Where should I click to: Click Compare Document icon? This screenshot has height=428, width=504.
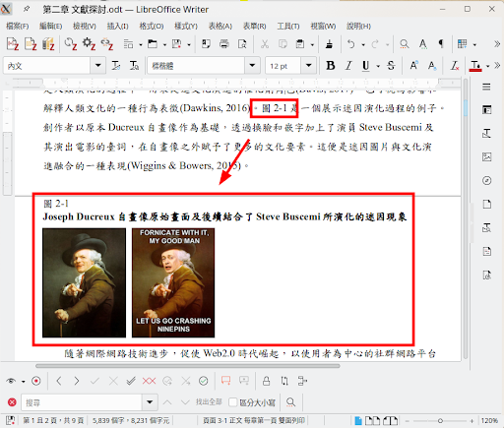(284, 381)
